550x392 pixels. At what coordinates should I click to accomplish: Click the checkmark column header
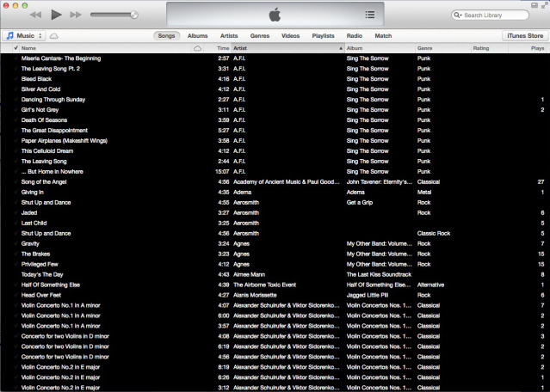tap(15, 48)
